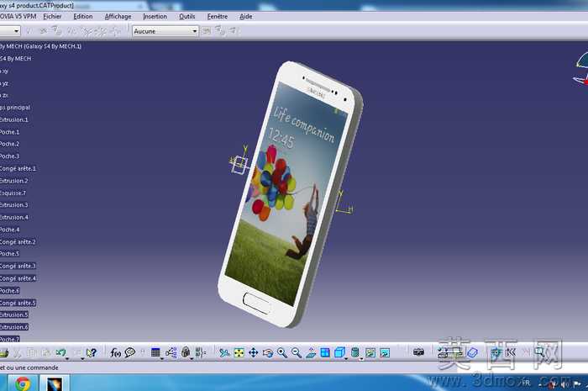588x391 pixels.
Task: Select Congé arête.1 in the tree
Action: [18, 168]
